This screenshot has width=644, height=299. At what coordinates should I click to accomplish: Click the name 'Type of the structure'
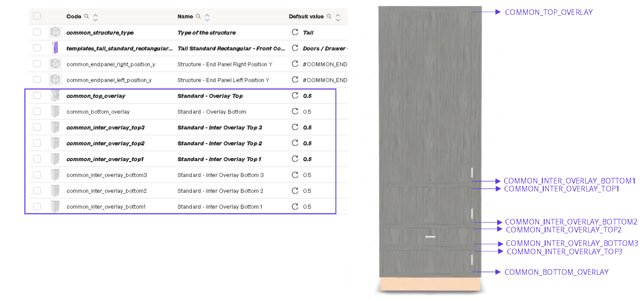click(206, 33)
